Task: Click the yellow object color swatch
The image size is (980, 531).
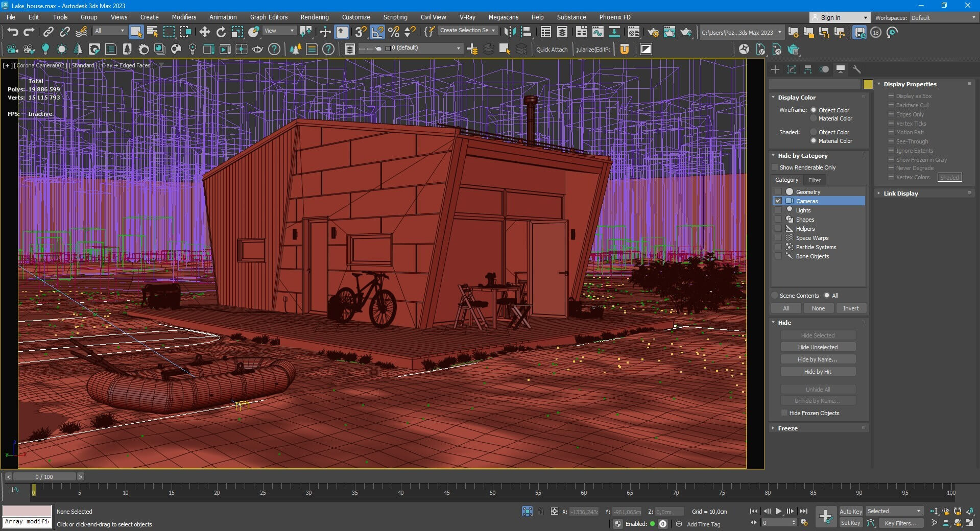Action: tap(868, 84)
